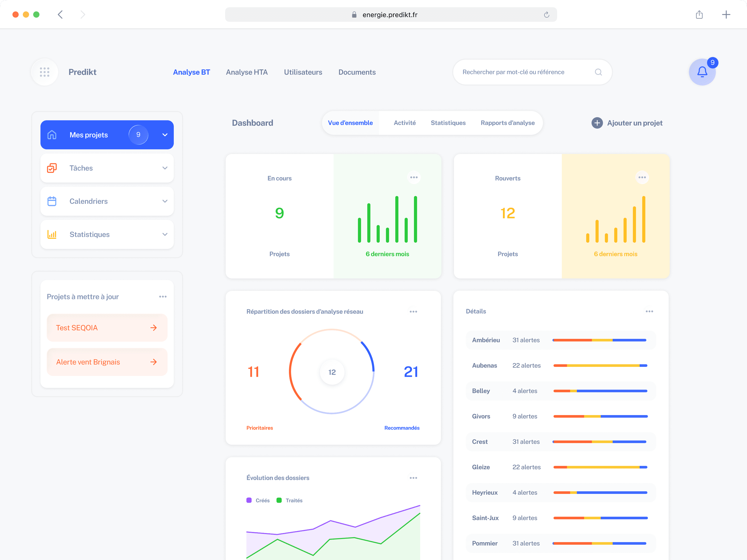Collapse the Mes projets dropdown chevron
The width and height of the screenshot is (747, 560).
[x=165, y=135]
